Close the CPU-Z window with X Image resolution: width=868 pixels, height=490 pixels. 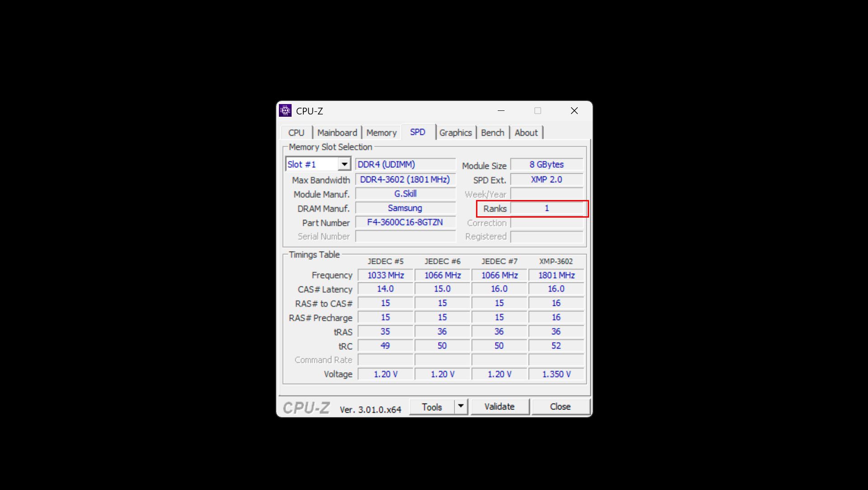[574, 110]
